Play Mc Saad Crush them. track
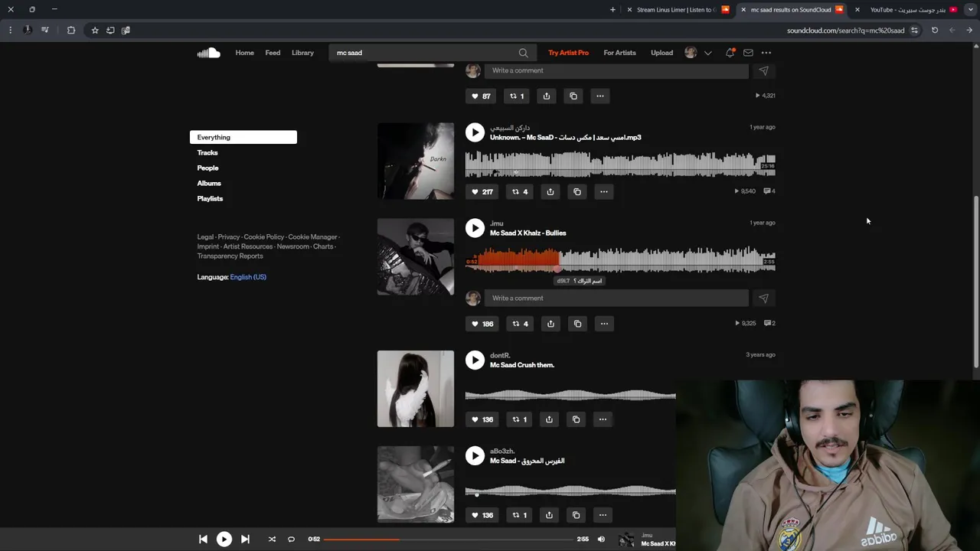Image resolution: width=980 pixels, height=551 pixels. point(475,360)
